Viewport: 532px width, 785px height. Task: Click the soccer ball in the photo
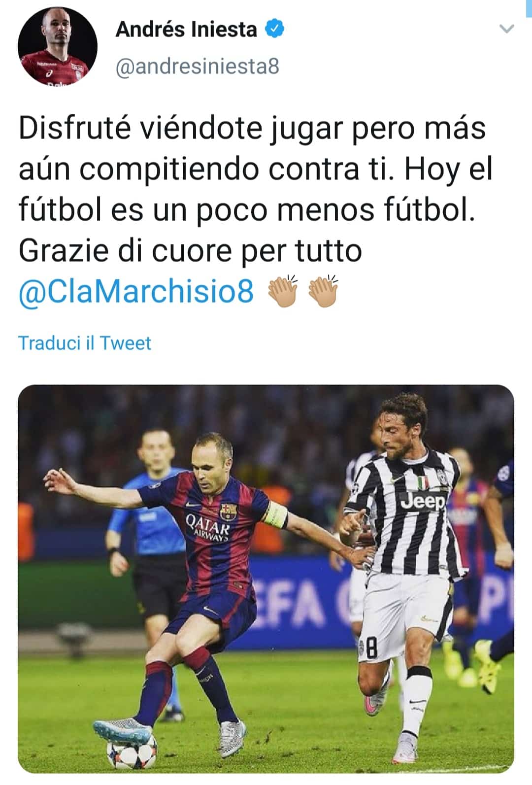(132, 751)
